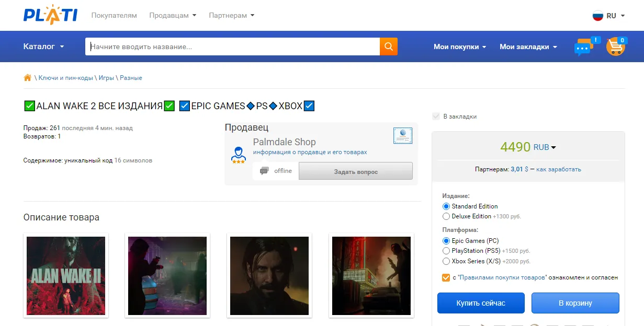Screen dimensions: 644x326
Task: Click the 'Задать вопрос' button
Action: click(x=356, y=171)
